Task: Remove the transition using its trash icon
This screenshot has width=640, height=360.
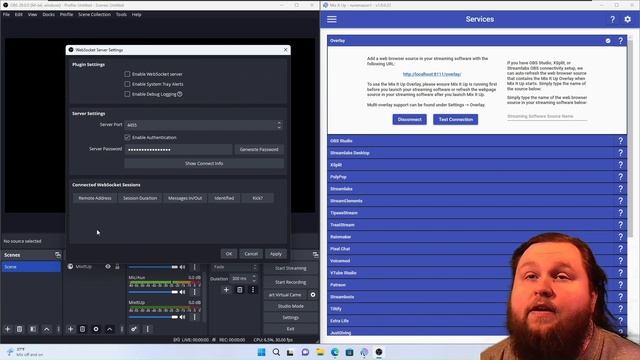Action: [x=240, y=290]
